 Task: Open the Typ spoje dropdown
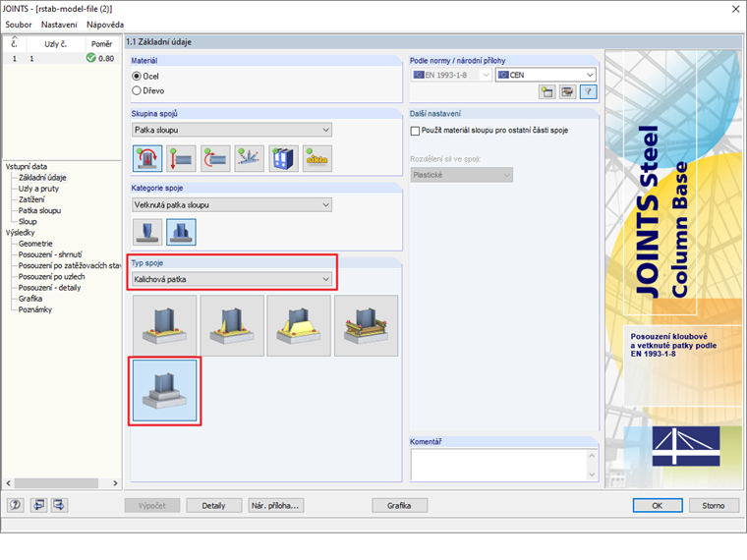[x=232, y=280]
